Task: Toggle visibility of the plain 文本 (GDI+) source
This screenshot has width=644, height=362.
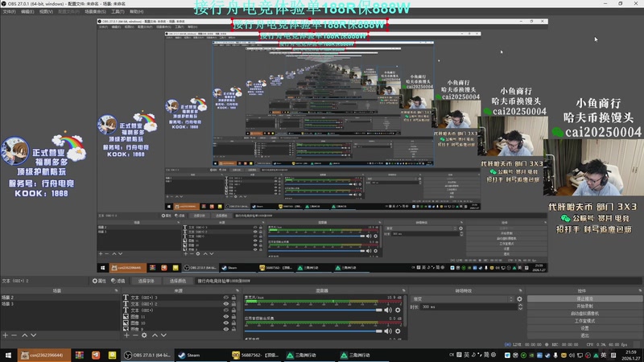Action: click(x=226, y=311)
